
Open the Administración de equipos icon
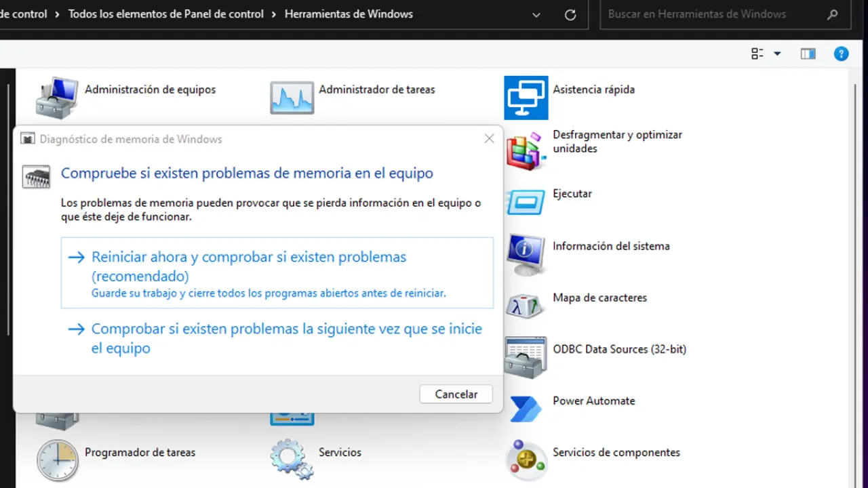tap(57, 97)
